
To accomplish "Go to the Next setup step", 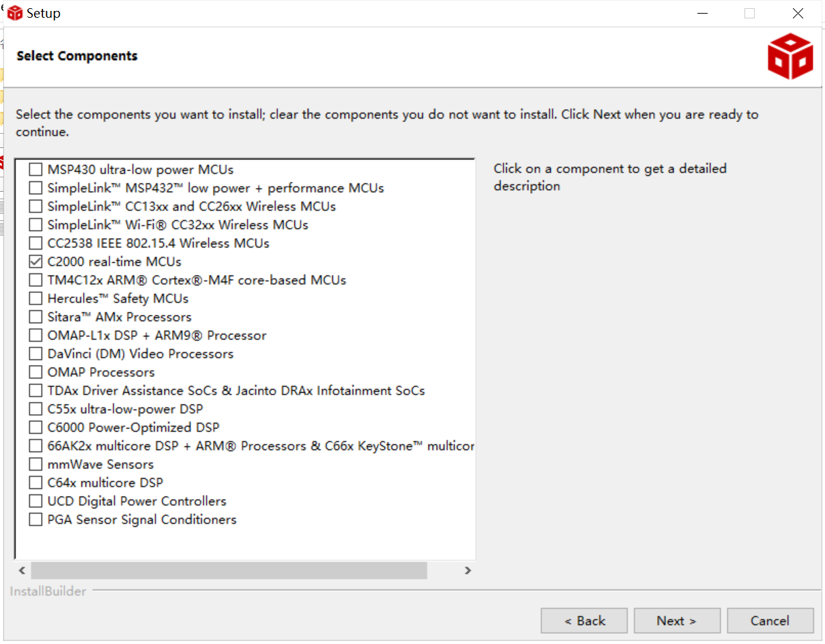I will (x=676, y=621).
